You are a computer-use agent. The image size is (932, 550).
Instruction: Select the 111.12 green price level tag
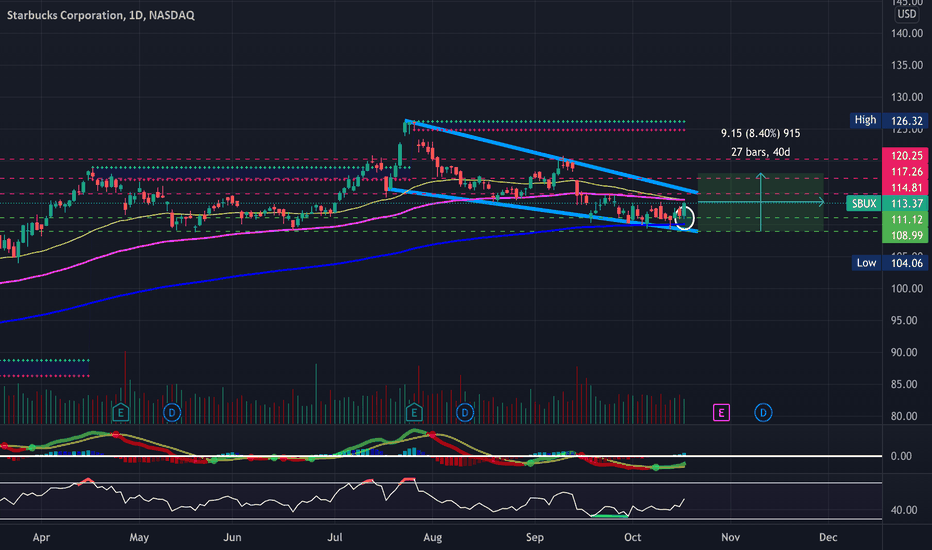point(906,219)
